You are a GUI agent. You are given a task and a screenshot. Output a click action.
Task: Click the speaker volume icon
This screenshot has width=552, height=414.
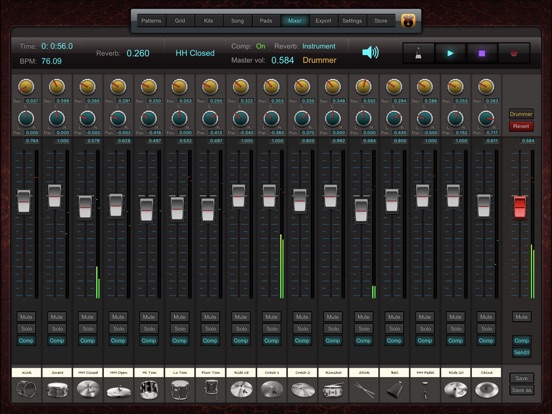370,52
